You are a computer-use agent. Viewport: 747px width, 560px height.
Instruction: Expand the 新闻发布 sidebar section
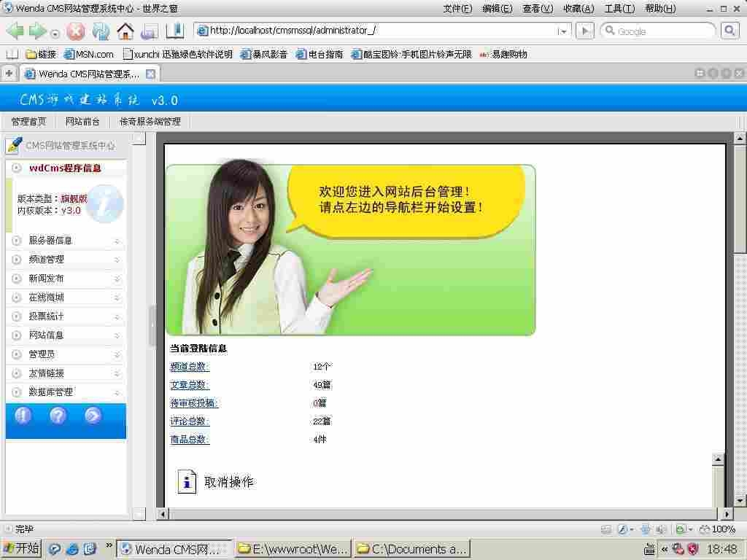click(x=66, y=279)
